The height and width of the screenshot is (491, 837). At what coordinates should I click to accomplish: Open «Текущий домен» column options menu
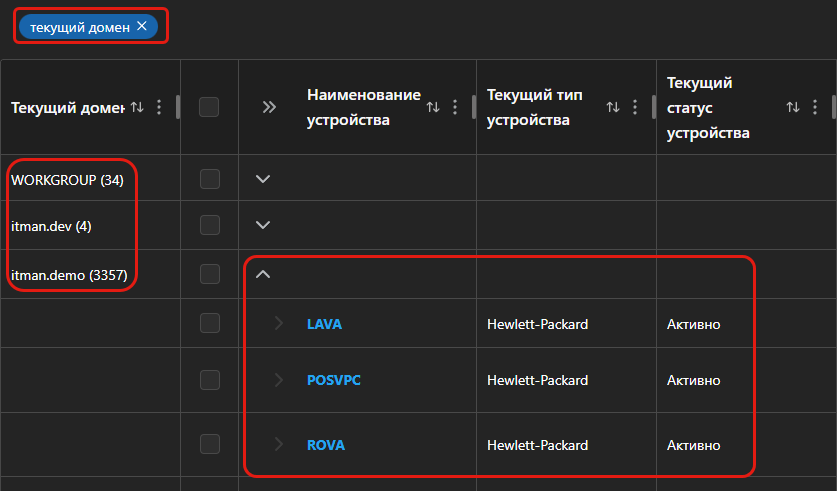(x=159, y=107)
